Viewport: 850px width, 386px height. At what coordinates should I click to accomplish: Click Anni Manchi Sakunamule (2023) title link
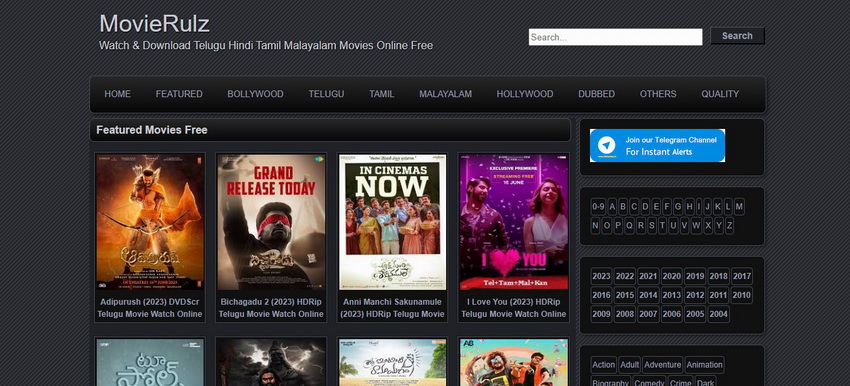pos(392,308)
